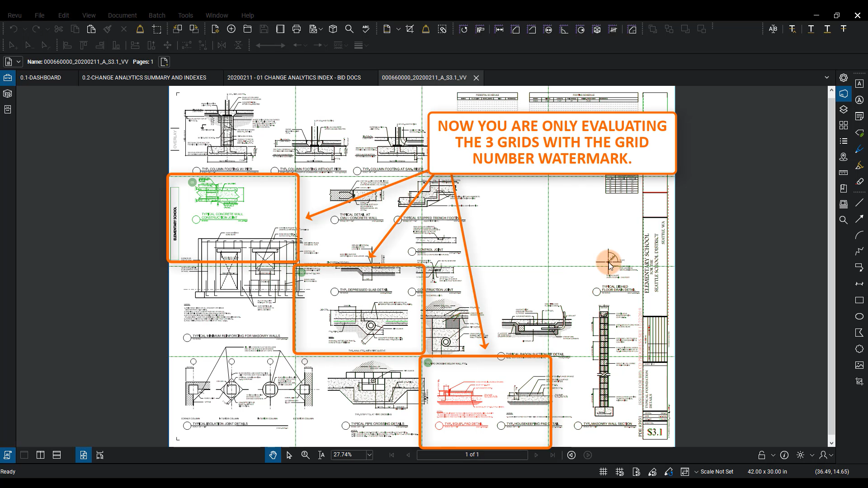
Task: Toggle split view vertical layout
Action: tap(40, 455)
